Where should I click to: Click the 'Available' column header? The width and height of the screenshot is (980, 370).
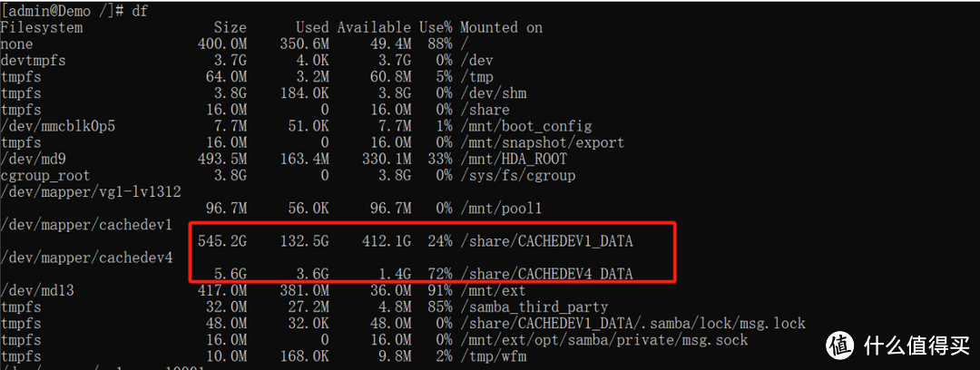click(375, 28)
